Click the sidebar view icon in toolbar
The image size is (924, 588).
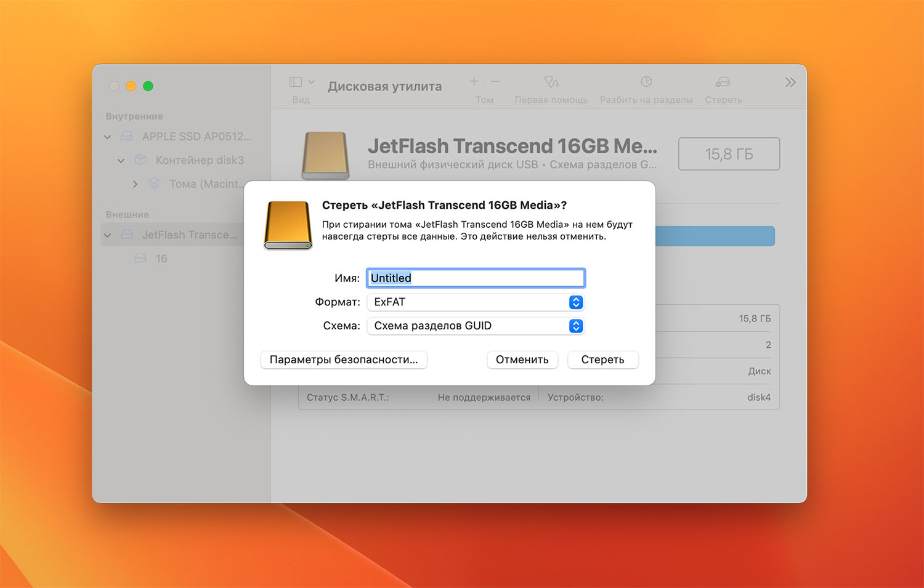point(296,82)
